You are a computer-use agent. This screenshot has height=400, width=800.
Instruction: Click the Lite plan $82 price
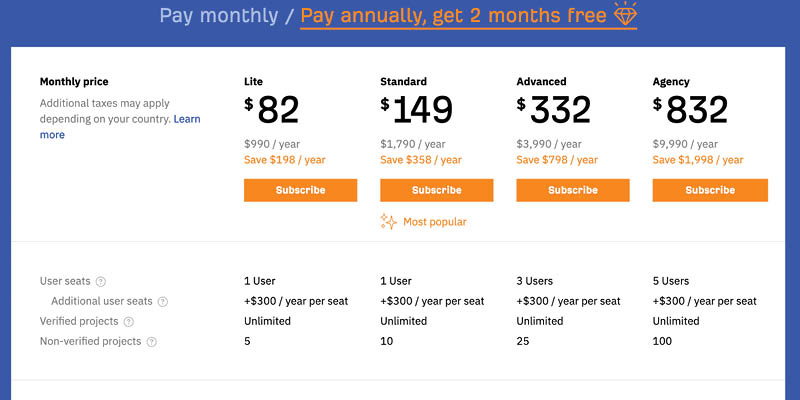click(271, 110)
